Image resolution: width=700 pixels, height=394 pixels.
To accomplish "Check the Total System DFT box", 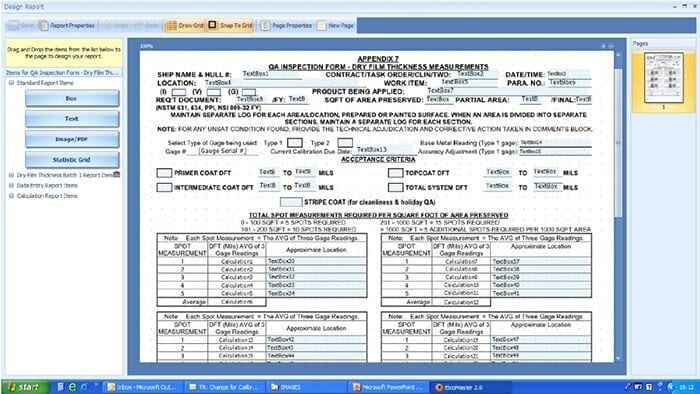I will pos(396,187).
